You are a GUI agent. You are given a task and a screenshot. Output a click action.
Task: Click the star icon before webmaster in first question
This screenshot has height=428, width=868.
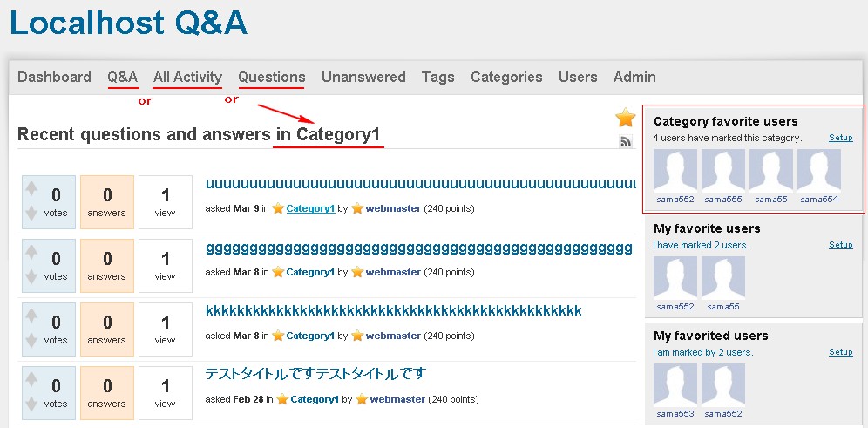357,208
